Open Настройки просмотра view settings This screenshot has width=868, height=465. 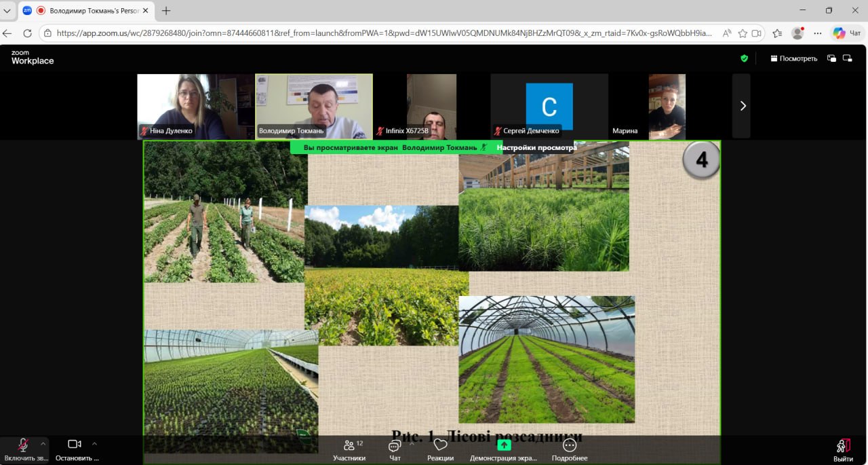(536, 147)
